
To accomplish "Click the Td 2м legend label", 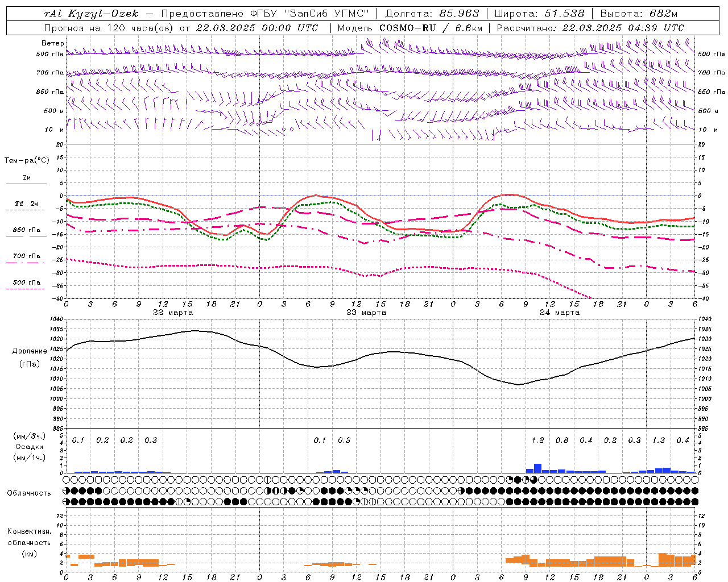I will point(26,203).
